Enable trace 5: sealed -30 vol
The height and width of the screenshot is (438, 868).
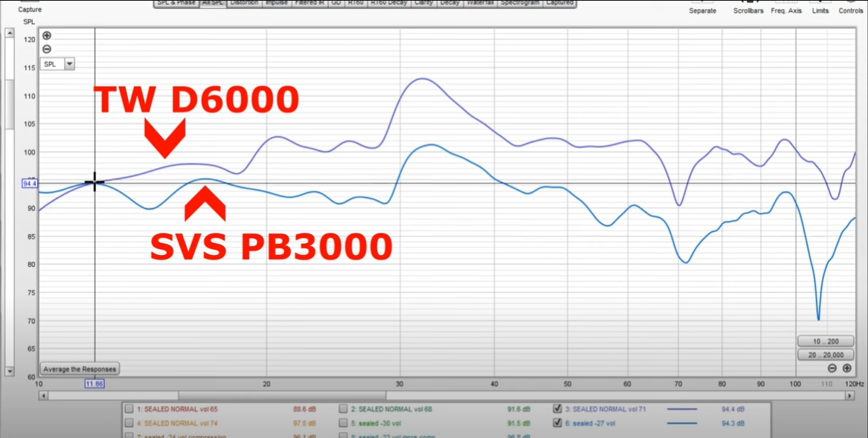coord(343,424)
